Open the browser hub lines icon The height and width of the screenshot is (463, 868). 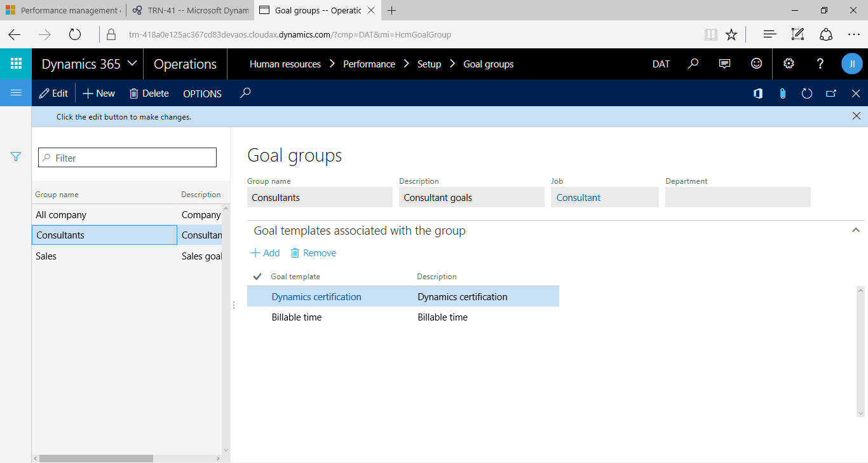click(x=770, y=34)
